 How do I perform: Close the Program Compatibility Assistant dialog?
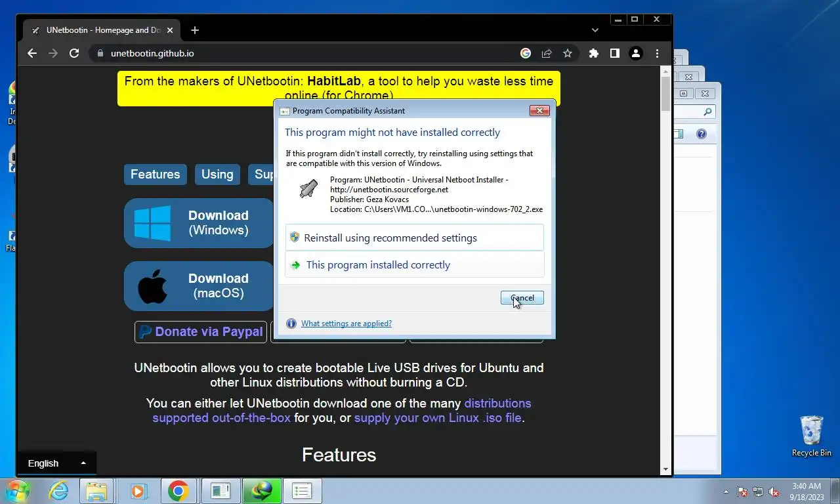pyautogui.click(x=539, y=111)
